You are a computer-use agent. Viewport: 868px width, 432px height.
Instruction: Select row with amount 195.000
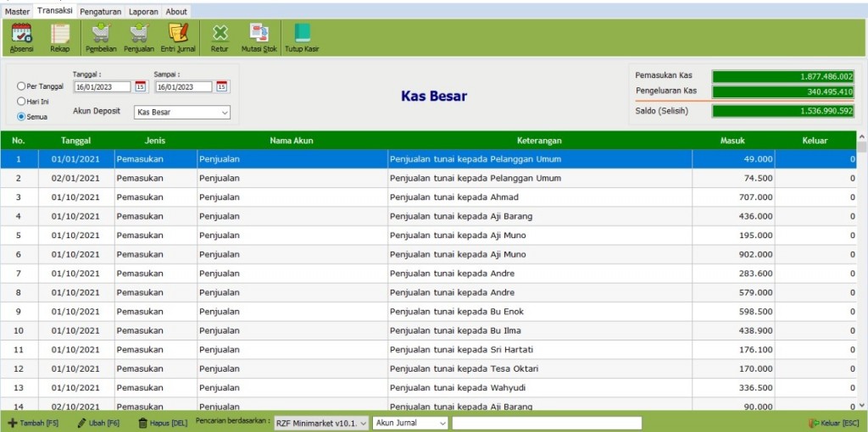tap(428, 235)
